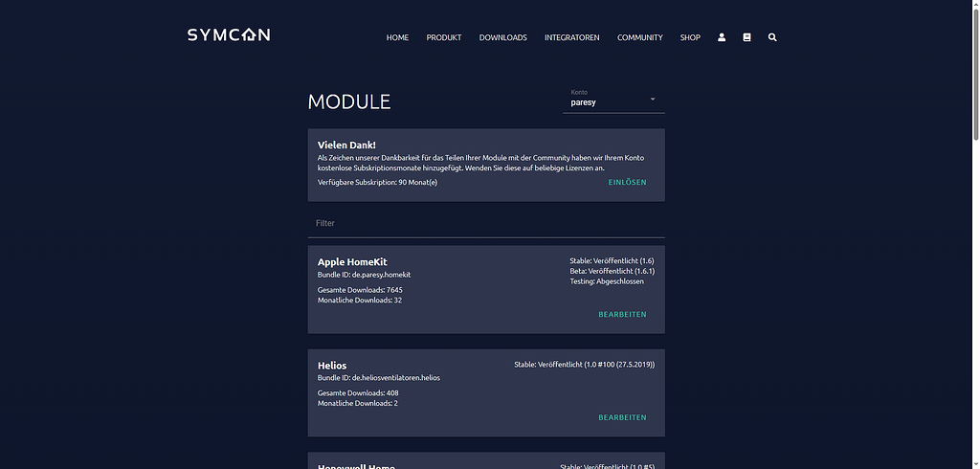Open the Produkt menu item
Screen dimensions: 980x469
(444, 37)
